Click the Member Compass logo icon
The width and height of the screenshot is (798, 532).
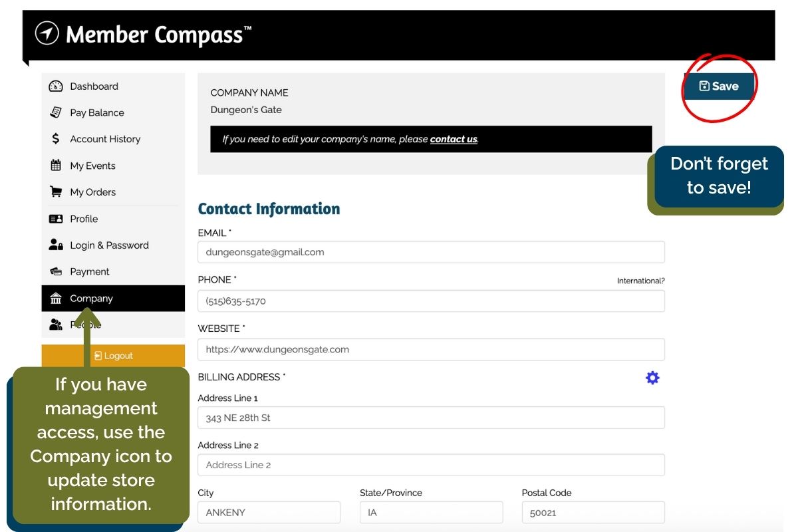[47, 33]
